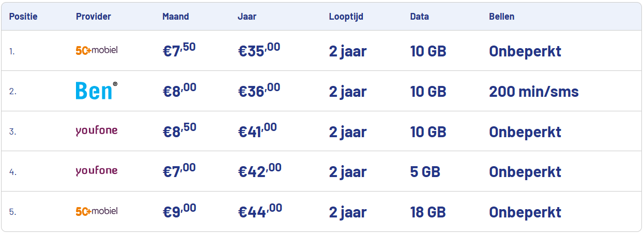Click the 200 min/sms calling value
The width and height of the screenshot is (644, 234).
534,92
